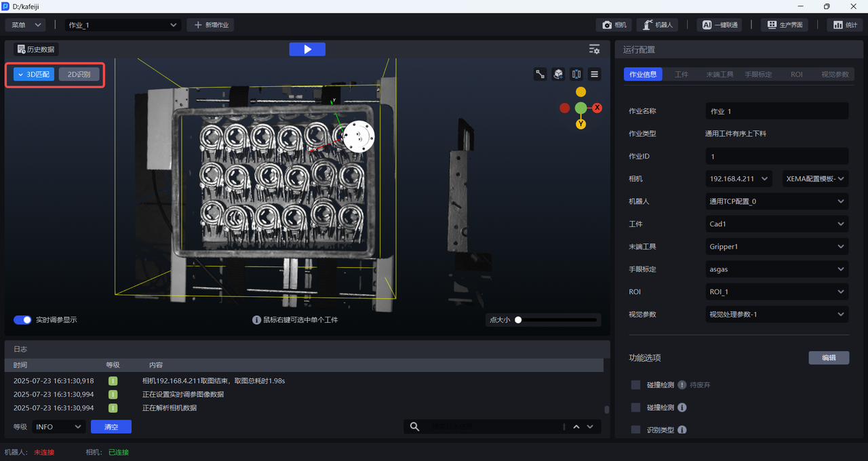Click the log search magnifier icon
The height and width of the screenshot is (461, 868).
coord(414,426)
